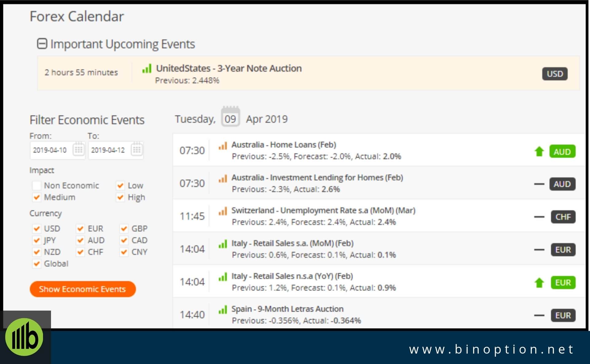Uncheck the High impact checkbox
Viewport: 590px width, 364px height.
click(120, 197)
